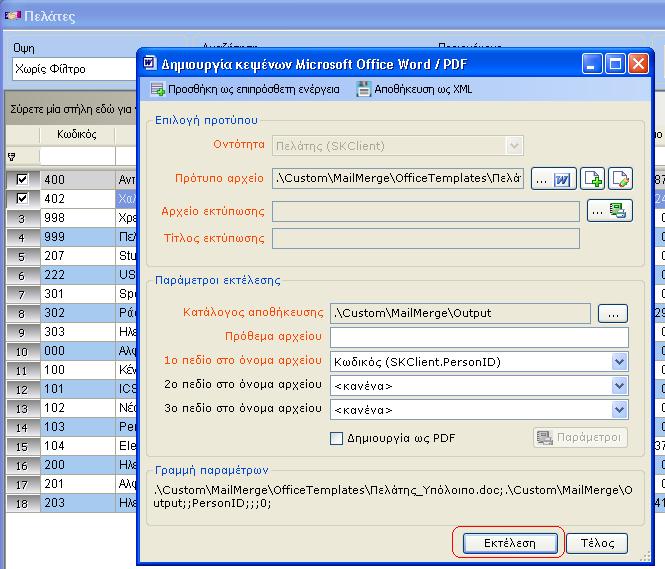Click the new template icon with green plus
665x569 pixels.
(593, 178)
